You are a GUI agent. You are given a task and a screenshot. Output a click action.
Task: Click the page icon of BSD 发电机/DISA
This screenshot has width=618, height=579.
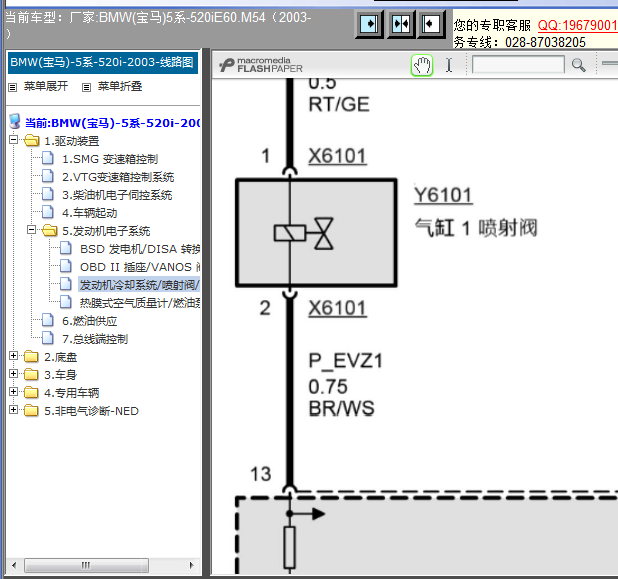click(x=66, y=248)
